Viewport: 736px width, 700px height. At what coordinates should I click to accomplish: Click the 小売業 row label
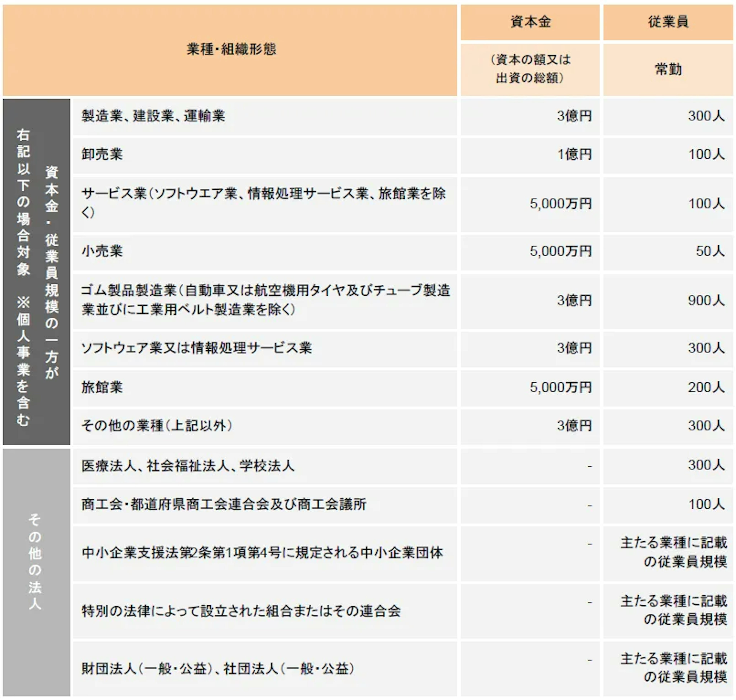point(102,251)
